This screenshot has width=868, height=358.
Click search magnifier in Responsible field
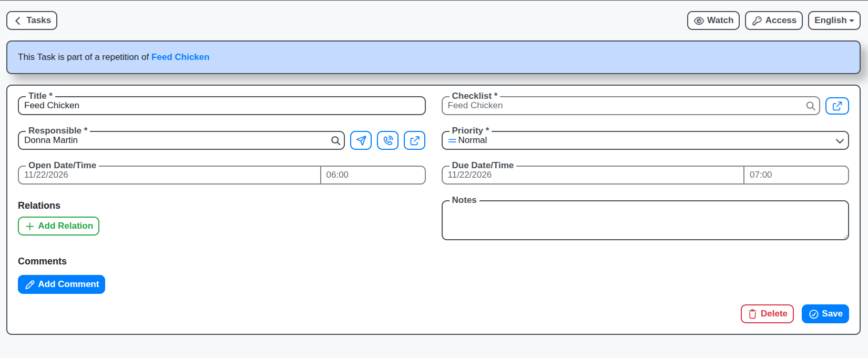click(x=335, y=140)
